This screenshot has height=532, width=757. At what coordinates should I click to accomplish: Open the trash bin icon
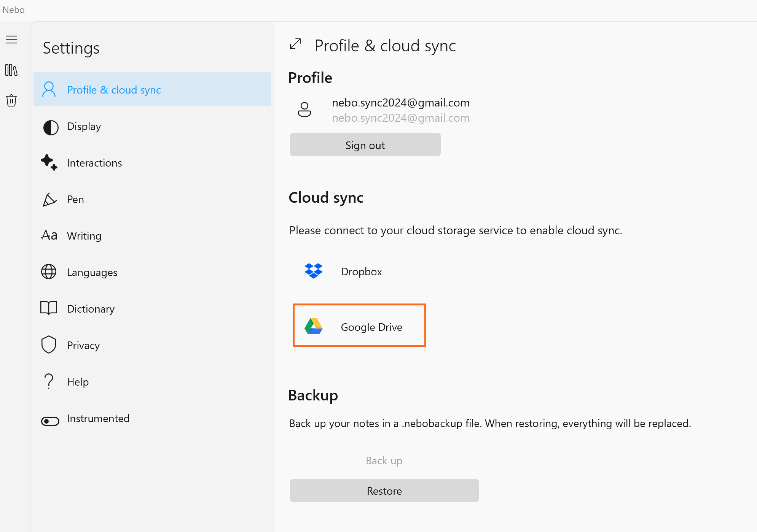[11, 100]
